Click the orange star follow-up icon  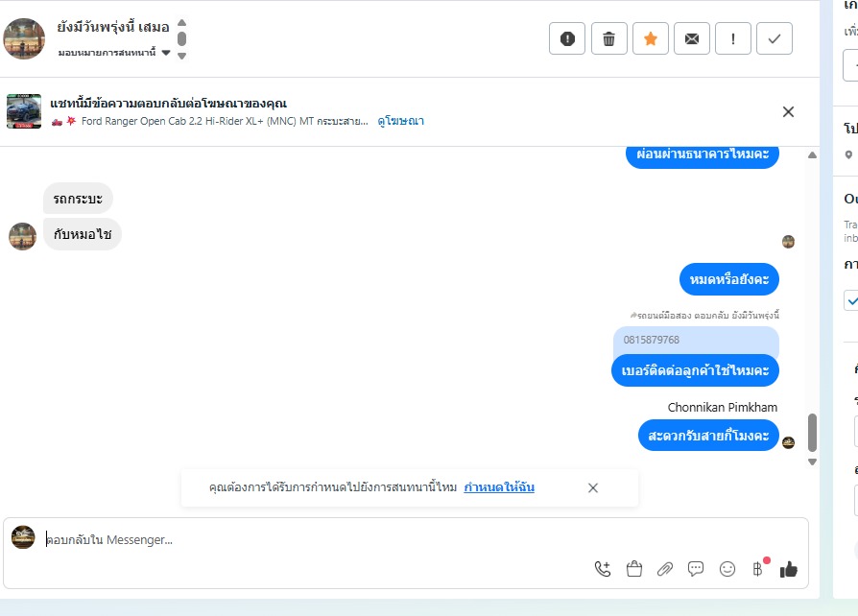click(x=650, y=38)
